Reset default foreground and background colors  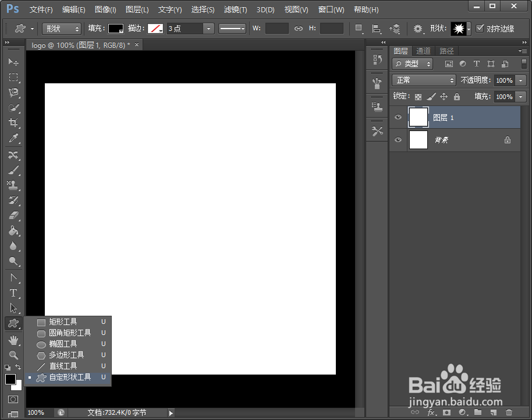click(8, 368)
